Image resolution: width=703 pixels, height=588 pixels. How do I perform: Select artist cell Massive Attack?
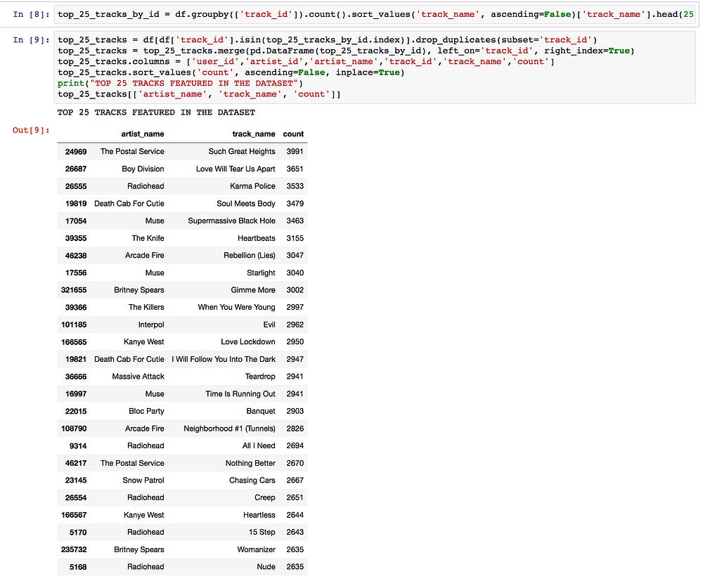(138, 377)
